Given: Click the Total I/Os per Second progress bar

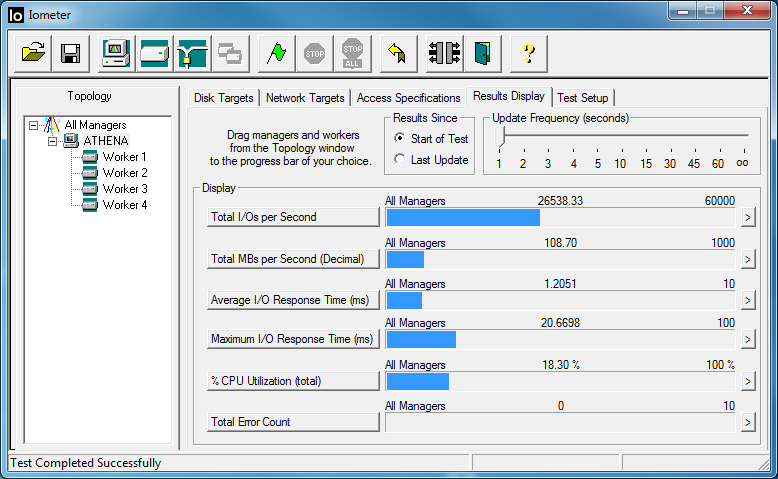Looking at the screenshot, I should 561,217.
